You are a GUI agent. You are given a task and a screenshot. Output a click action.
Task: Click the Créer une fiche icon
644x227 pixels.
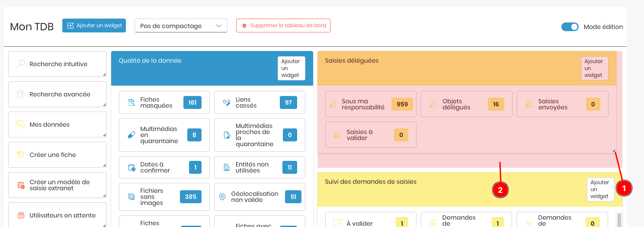20,155
